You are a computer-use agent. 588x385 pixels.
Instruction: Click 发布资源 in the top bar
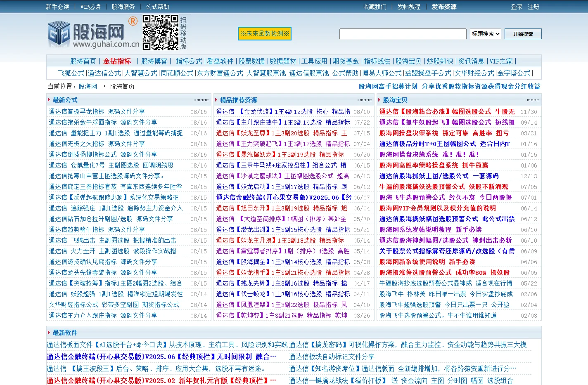444,7
